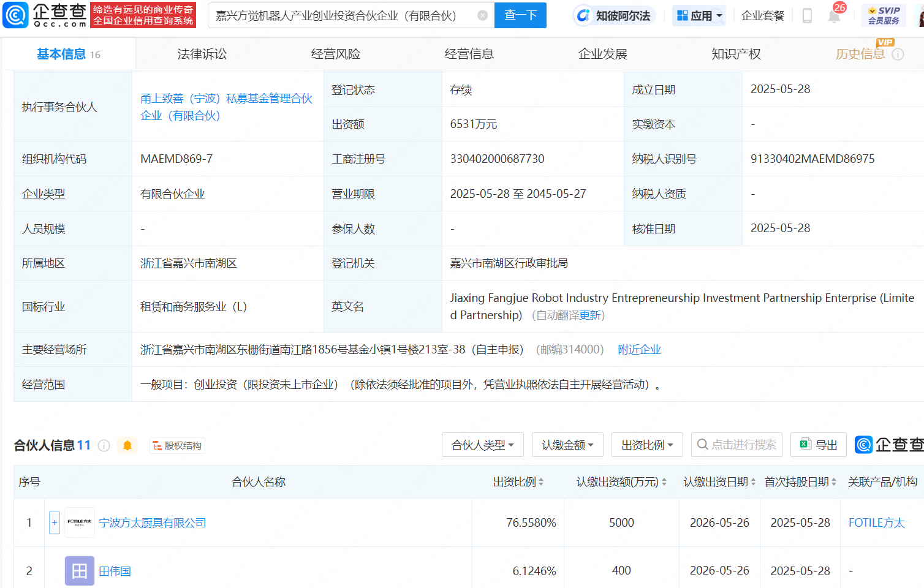The height and width of the screenshot is (588, 924).
Task: Switch to 经营风险 tab
Action: tap(336, 54)
